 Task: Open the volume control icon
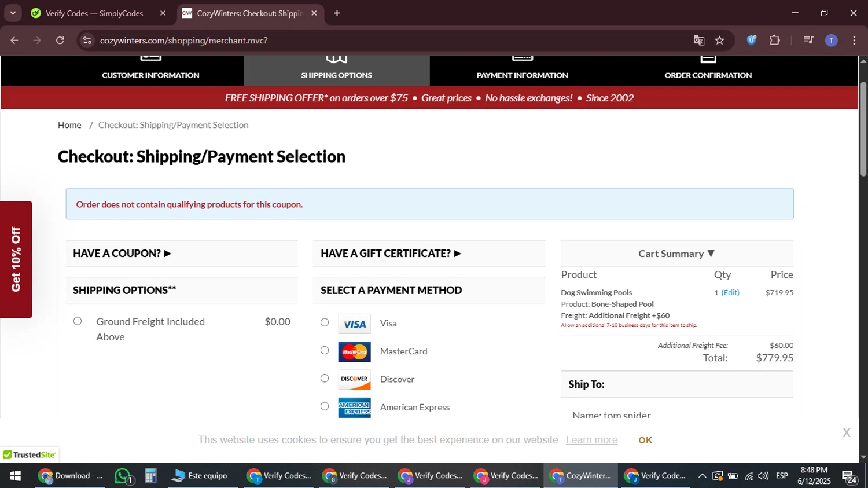pyautogui.click(x=764, y=476)
